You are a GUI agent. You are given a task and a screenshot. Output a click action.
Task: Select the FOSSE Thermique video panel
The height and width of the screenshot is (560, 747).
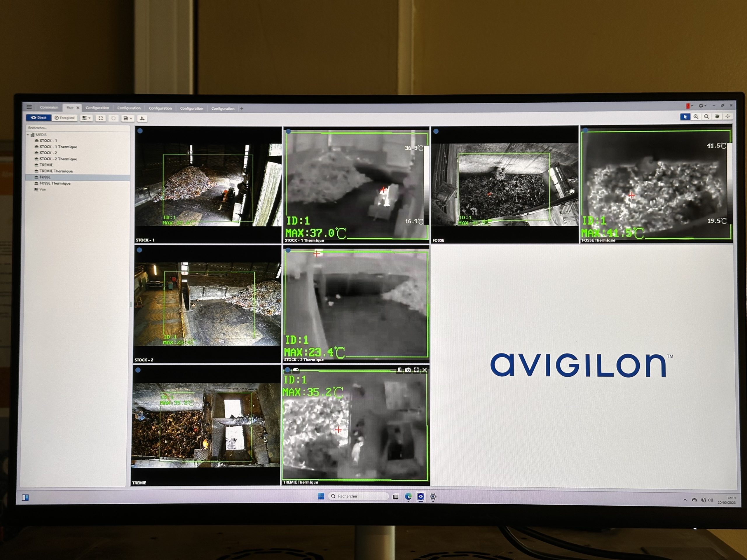click(x=656, y=184)
